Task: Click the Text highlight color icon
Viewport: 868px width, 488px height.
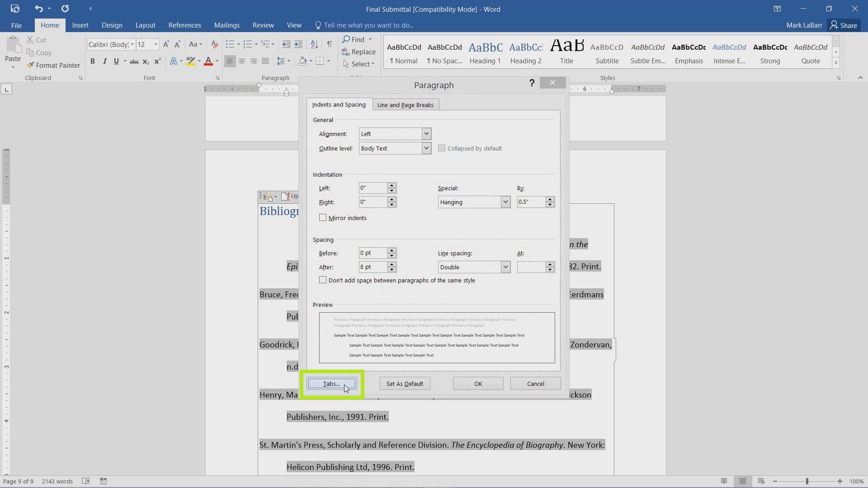Action: (x=191, y=61)
